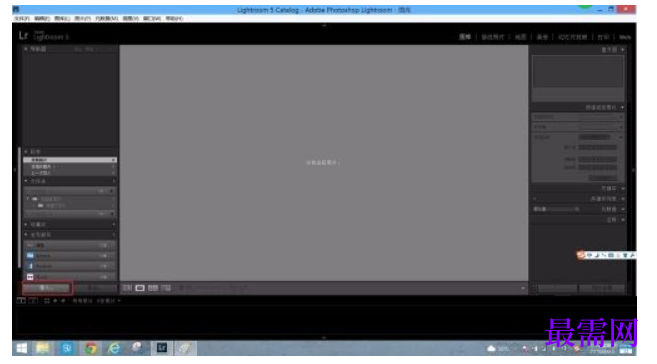
Task: Select All Photographs row in Catalog panel
Action: click(70, 160)
